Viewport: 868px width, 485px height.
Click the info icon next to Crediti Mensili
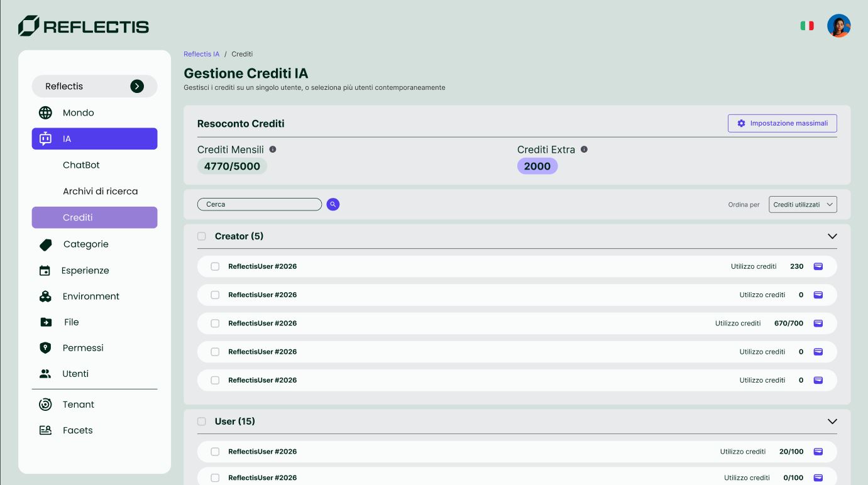click(x=272, y=148)
